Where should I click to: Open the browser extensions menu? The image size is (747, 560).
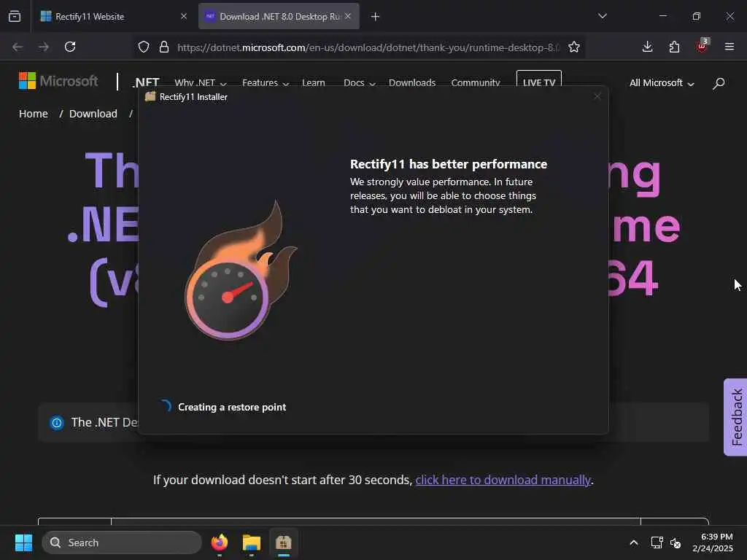[x=675, y=47]
